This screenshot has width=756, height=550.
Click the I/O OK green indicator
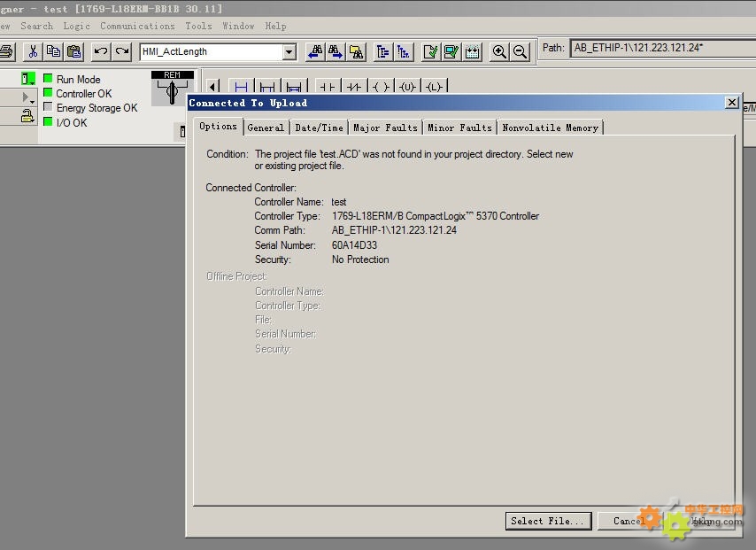[48, 121]
